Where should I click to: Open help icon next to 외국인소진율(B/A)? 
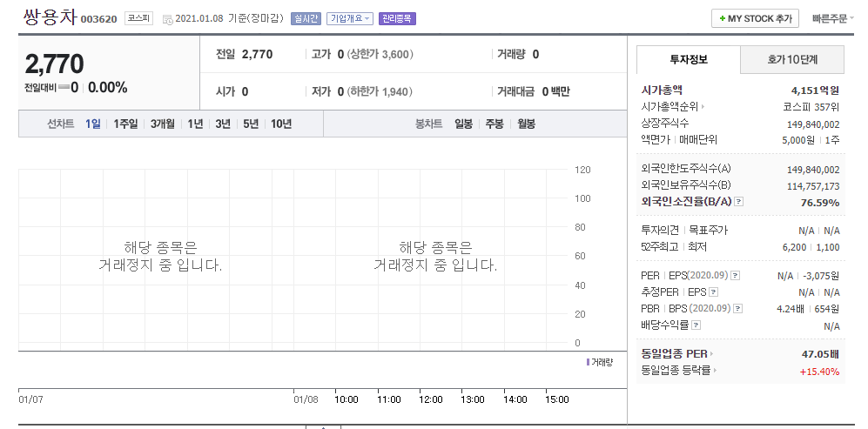[739, 202]
